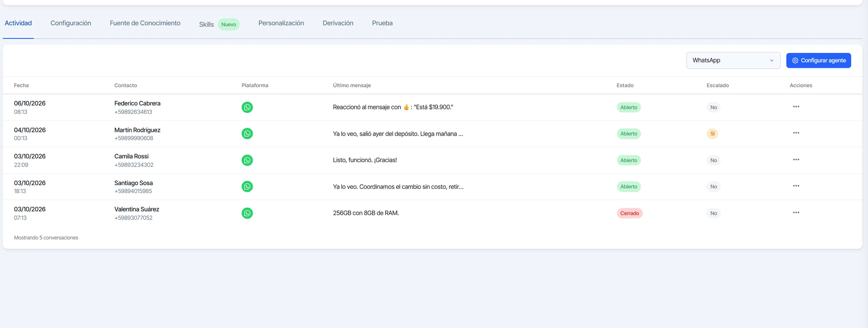Viewport: 868px width, 328px height.
Task: Switch to the Configuración tab
Action: 71,23
